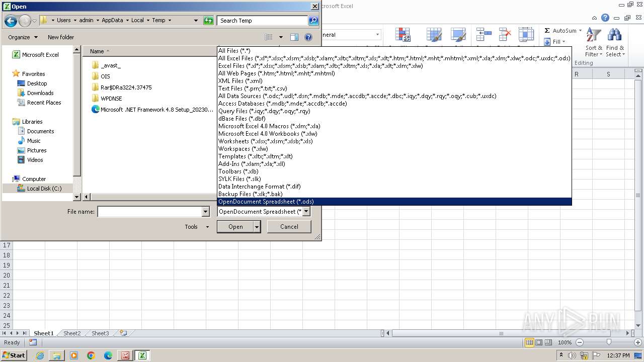
Task: Choose Toolbars (*.xlb) filter
Action: (x=394, y=171)
